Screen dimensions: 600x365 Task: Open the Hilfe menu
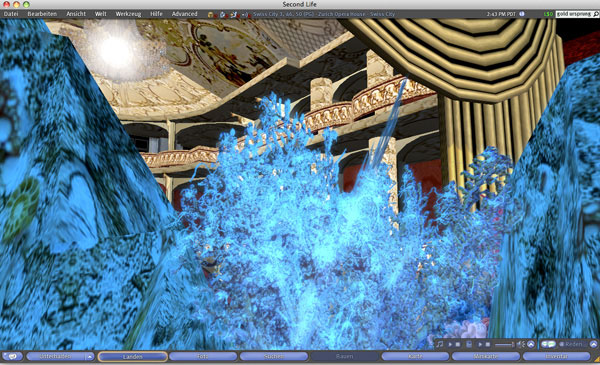[156, 14]
